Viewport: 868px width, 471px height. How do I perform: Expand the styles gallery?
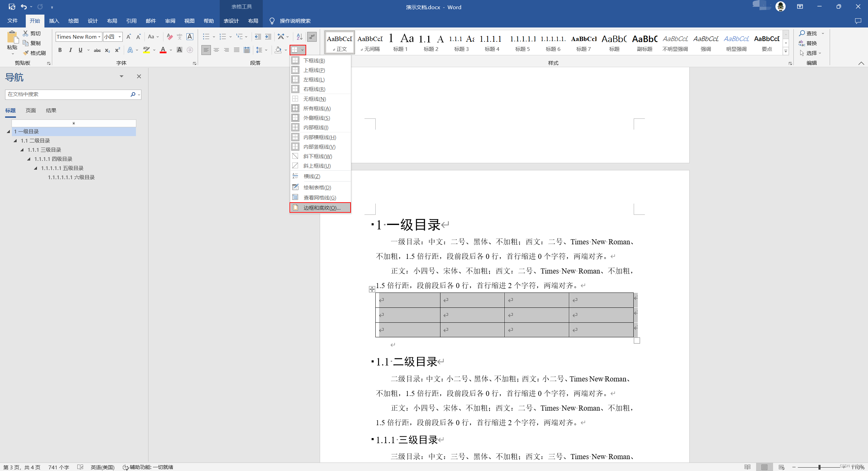[786, 51]
